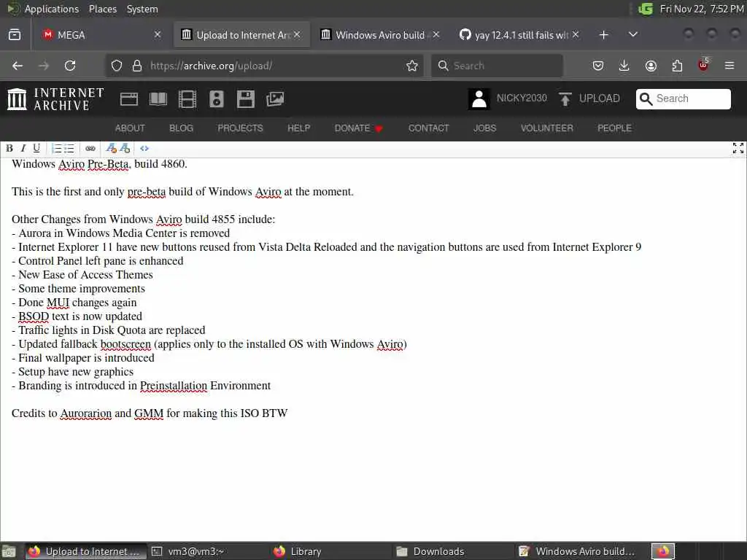Bookmark this page with star icon
Viewport: 747px width, 560px height.
pyautogui.click(x=412, y=66)
